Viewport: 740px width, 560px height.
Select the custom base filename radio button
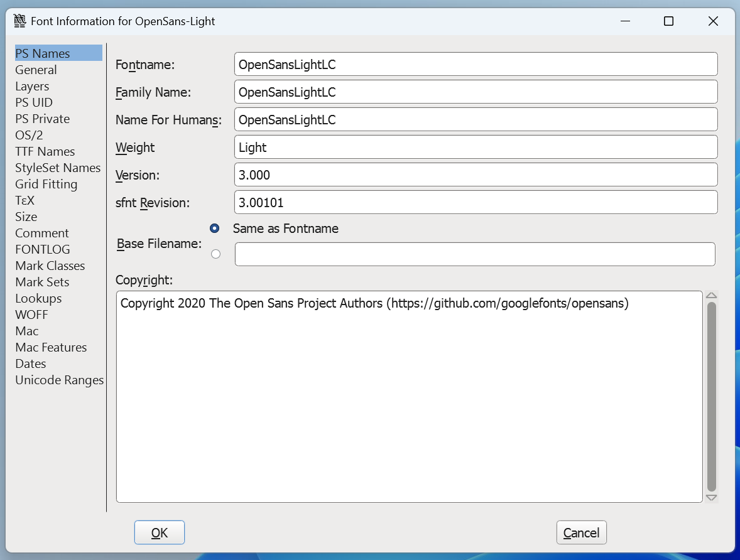[215, 254]
